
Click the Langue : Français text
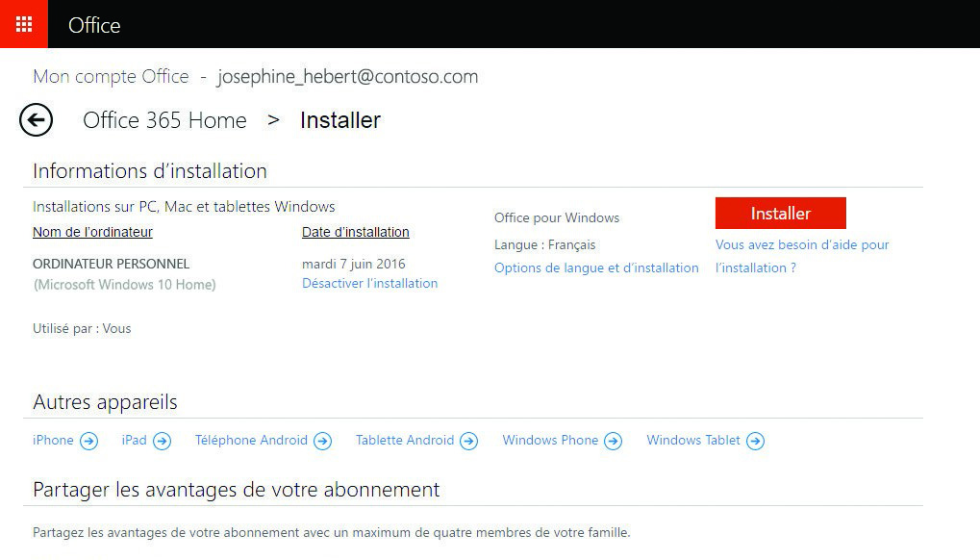click(x=545, y=245)
